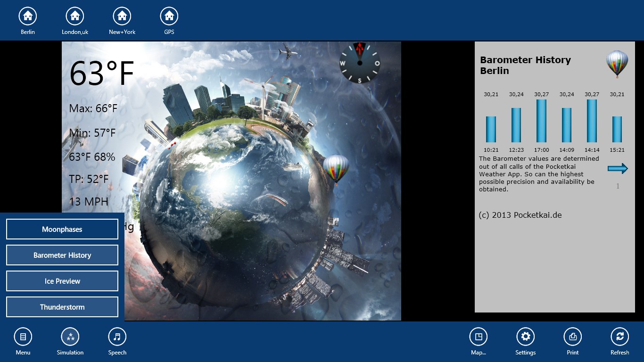Click the 17:00 barometer bar
This screenshot has height=362, width=644.
pyautogui.click(x=541, y=120)
